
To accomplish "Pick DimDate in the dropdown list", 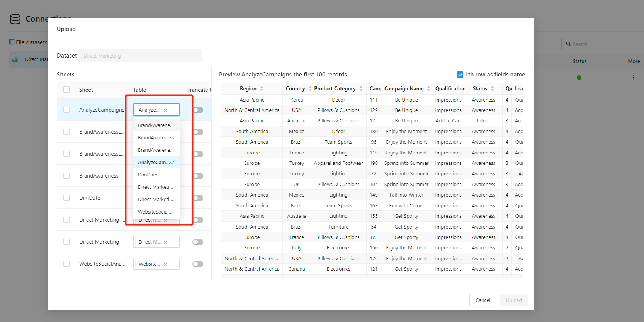I will tap(156, 175).
